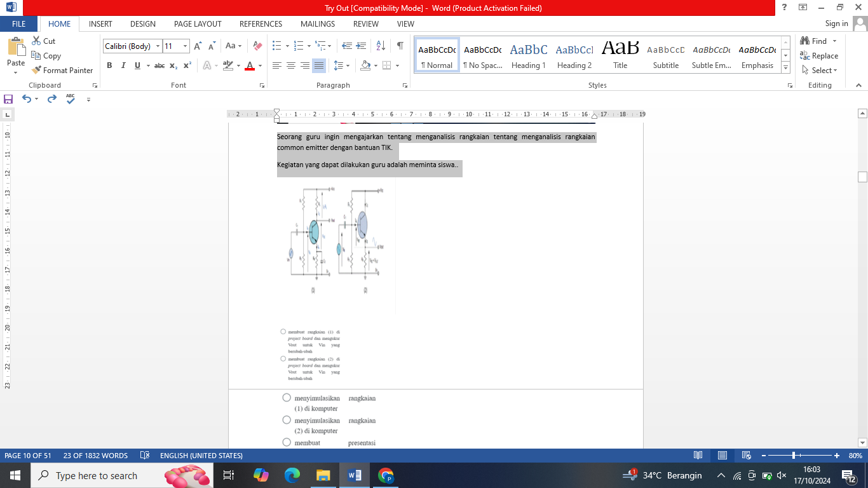Image resolution: width=868 pixels, height=488 pixels.
Task: Open the font color dropdown arrow
Action: tap(260, 65)
